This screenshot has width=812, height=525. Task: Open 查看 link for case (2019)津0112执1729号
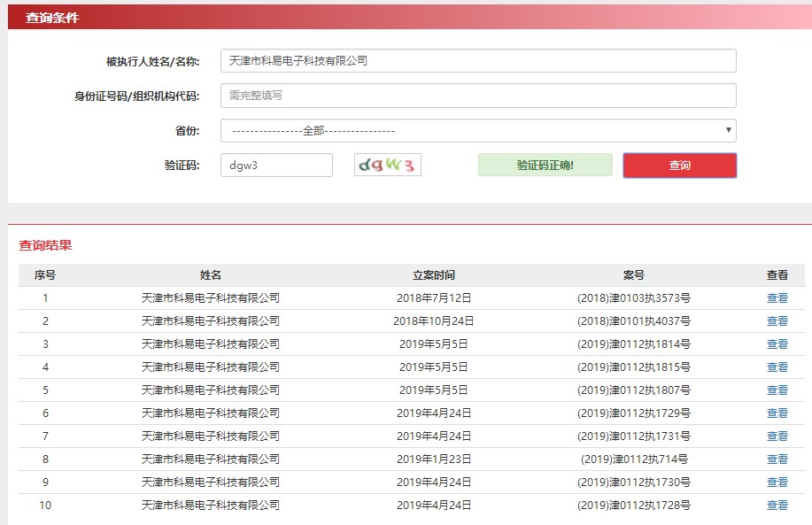[777, 413]
